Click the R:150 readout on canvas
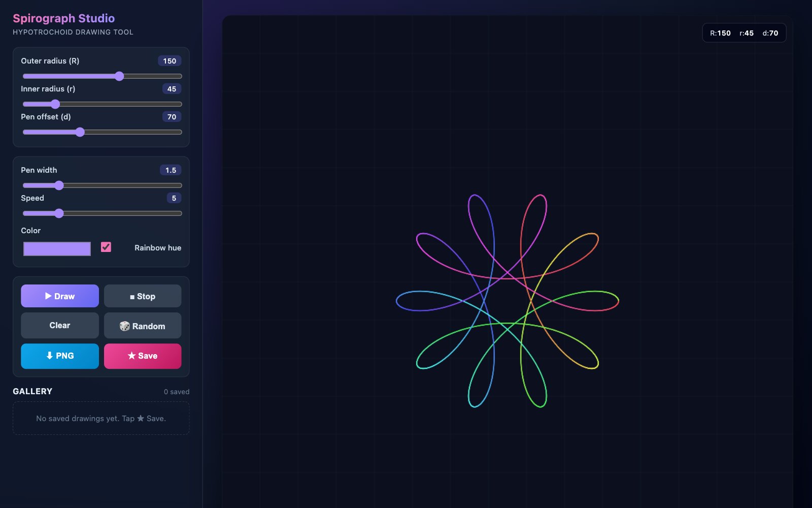Screen dimensions: 812x508 (x=720, y=33)
